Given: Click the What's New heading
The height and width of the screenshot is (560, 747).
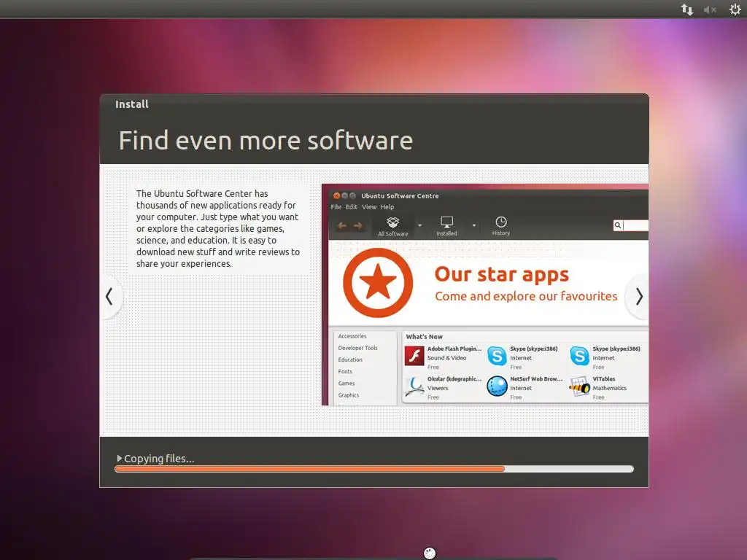Looking at the screenshot, I should 424,337.
